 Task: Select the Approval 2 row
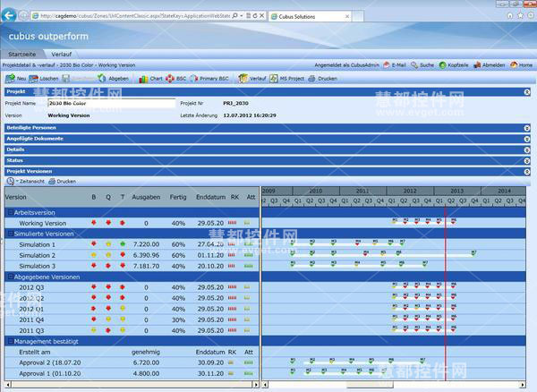click(132, 362)
